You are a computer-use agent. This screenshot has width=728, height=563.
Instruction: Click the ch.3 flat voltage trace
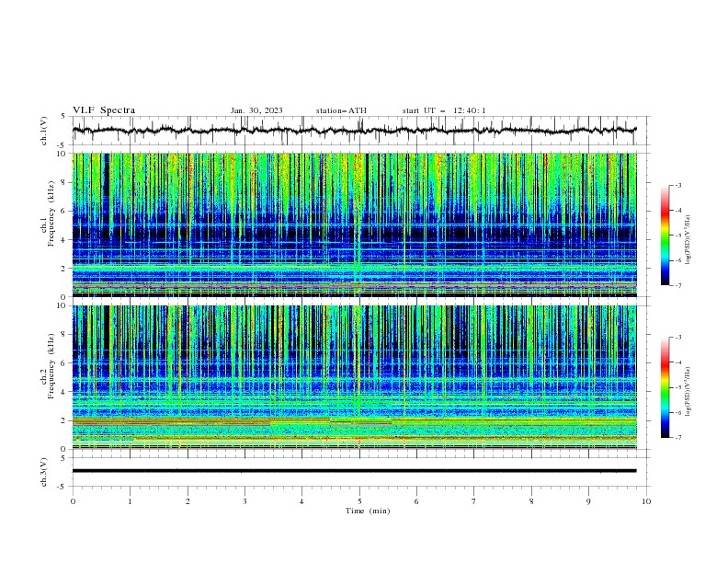click(x=354, y=471)
